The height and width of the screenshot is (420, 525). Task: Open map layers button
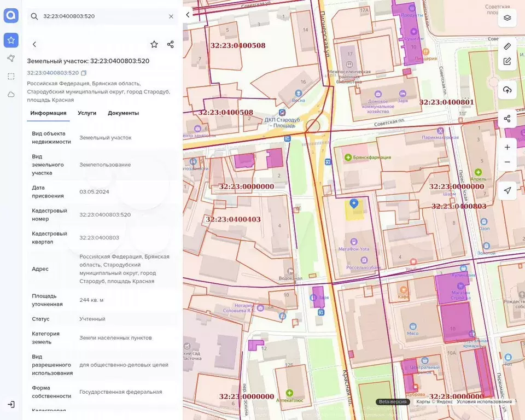pyautogui.click(x=507, y=17)
